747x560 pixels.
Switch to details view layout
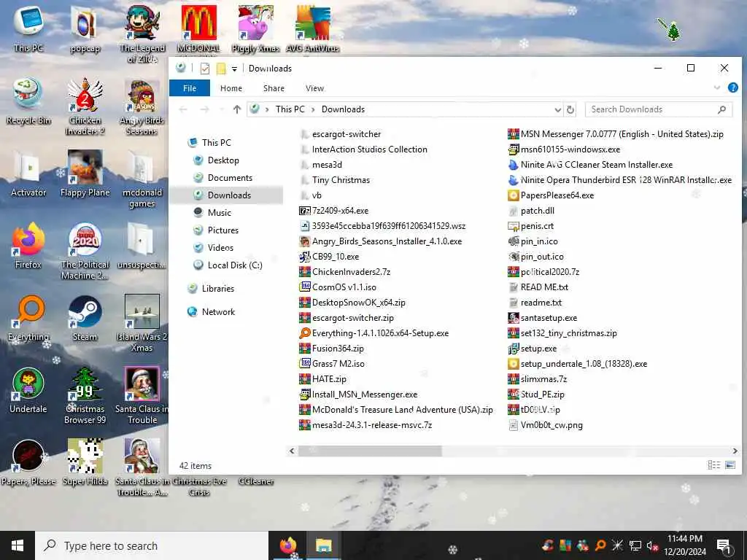(x=713, y=464)
